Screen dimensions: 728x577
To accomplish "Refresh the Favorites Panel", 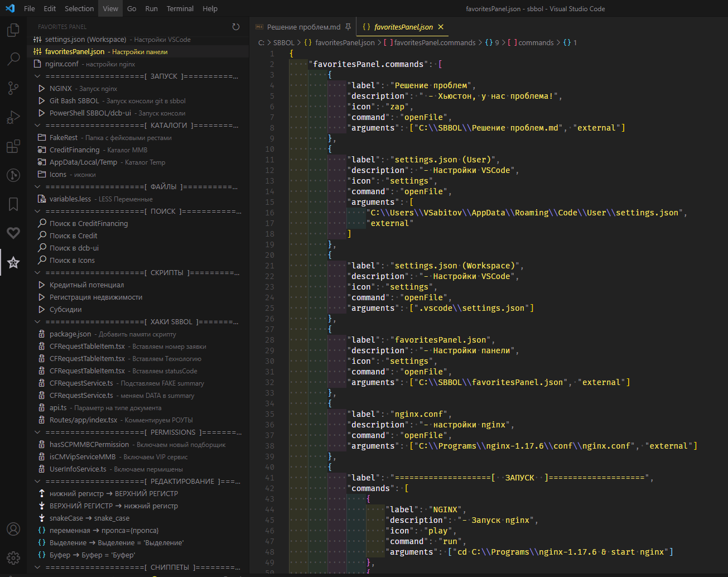I will point(236,27).
